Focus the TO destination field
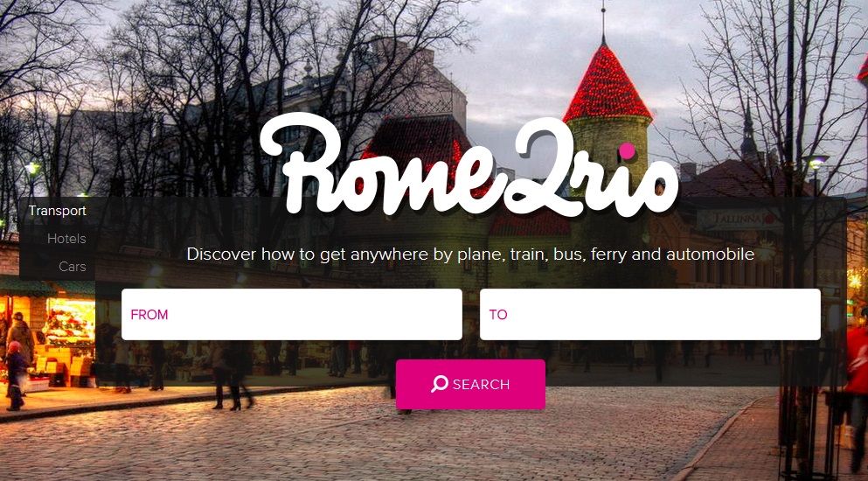This screenshot has width=868, height=481. point(649,314)
